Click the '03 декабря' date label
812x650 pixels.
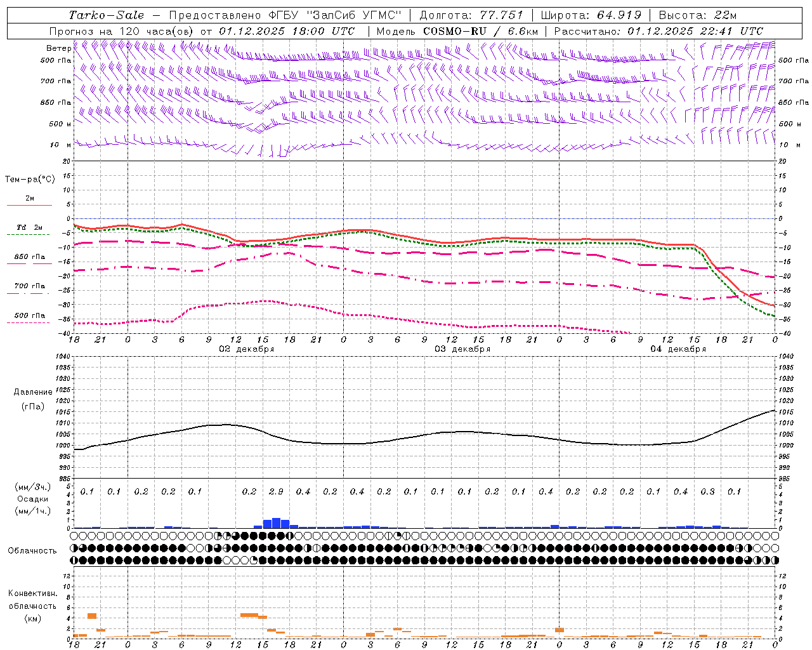coord(462,349)
